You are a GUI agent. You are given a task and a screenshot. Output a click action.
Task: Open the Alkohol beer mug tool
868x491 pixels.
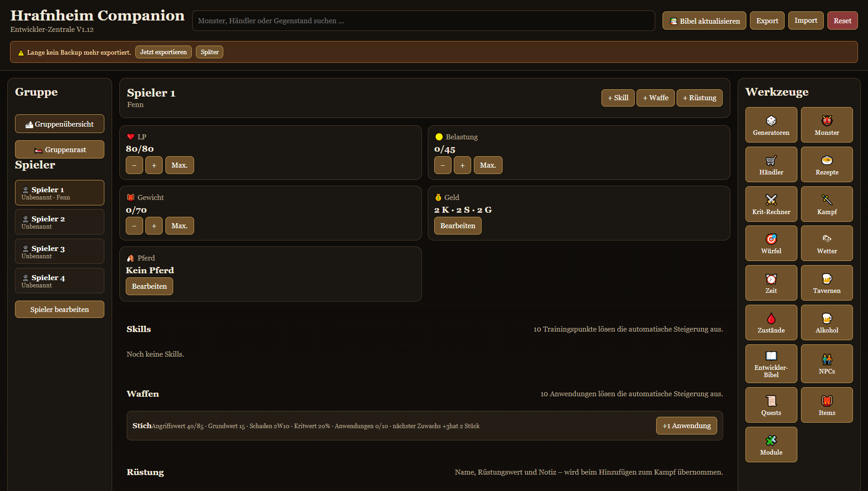(x=827, y=322)
